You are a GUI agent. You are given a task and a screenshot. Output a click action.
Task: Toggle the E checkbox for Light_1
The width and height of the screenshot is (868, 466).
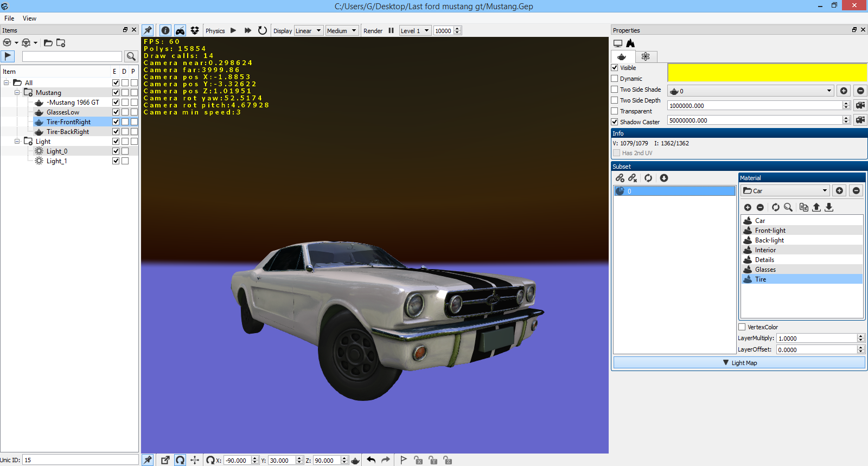click(x=116, y=161)
